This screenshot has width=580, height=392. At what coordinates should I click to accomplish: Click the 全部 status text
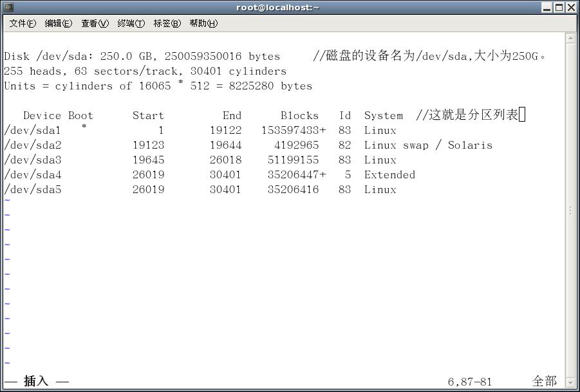[x=545, y=379]
